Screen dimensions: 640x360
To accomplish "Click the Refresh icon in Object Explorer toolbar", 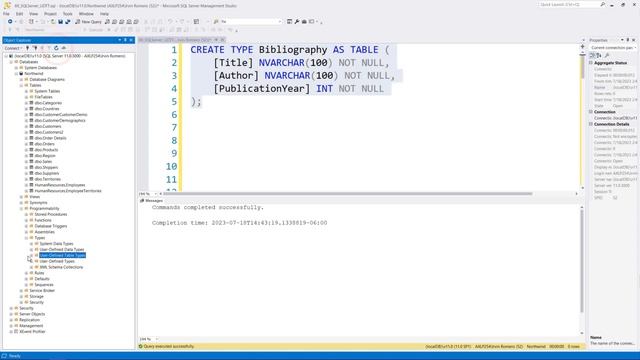I will pyautogui.click(x=56, y=48).
